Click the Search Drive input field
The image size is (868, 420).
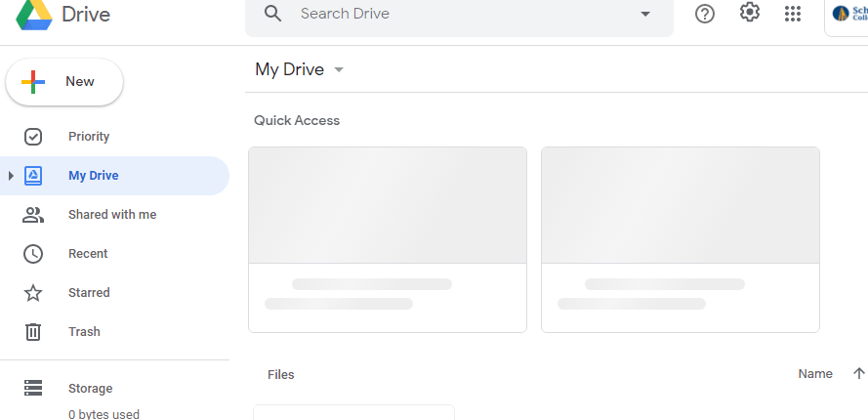click(459, 14)
